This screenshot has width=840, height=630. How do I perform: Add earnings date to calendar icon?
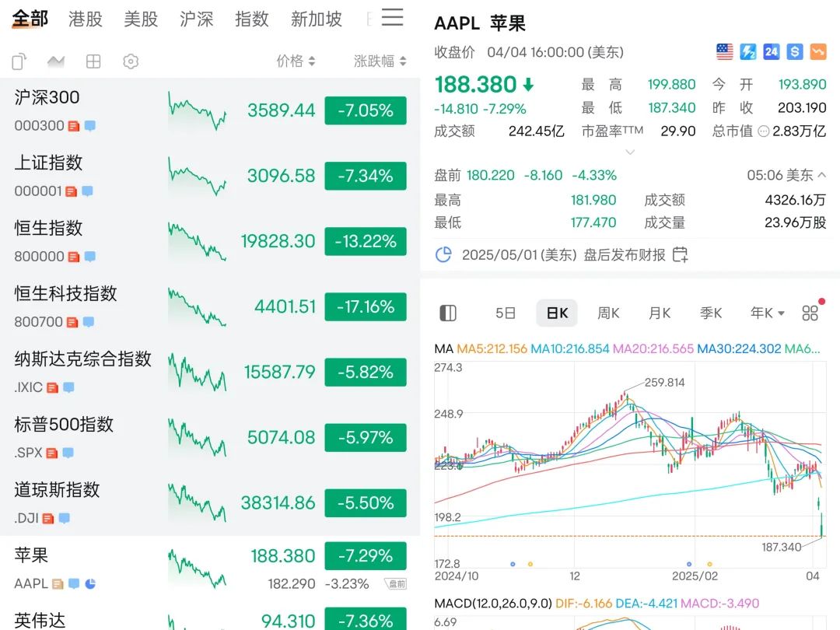[680, 254]
